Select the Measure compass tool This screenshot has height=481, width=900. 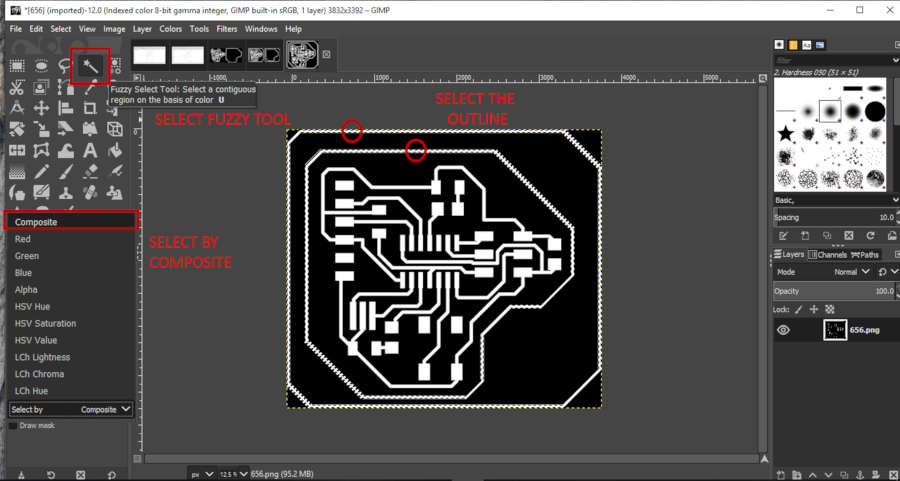(17, 108)
